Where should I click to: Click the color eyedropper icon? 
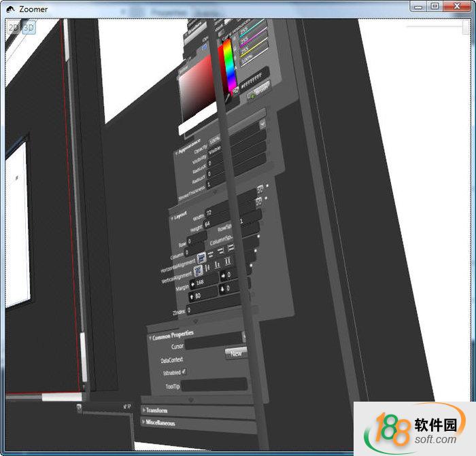click(235, 90)
